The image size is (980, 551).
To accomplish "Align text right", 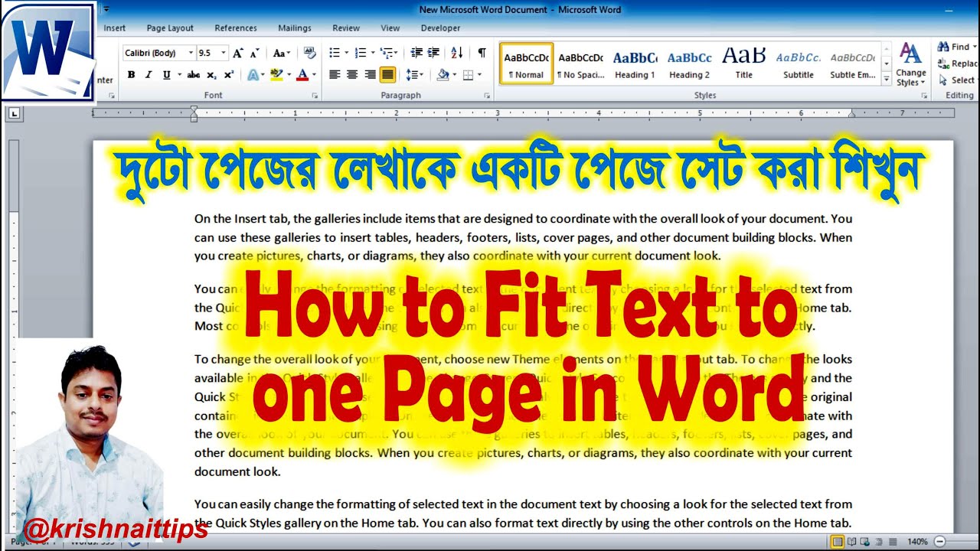I will [370, 75].
